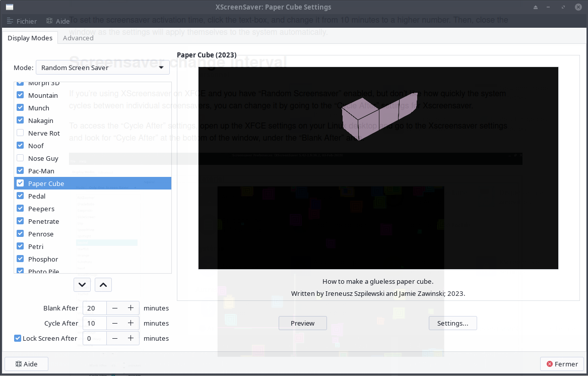Viewport: 588px width, 376px height.
Task: Open the Mode dropdown
Action: coord(102,68)
